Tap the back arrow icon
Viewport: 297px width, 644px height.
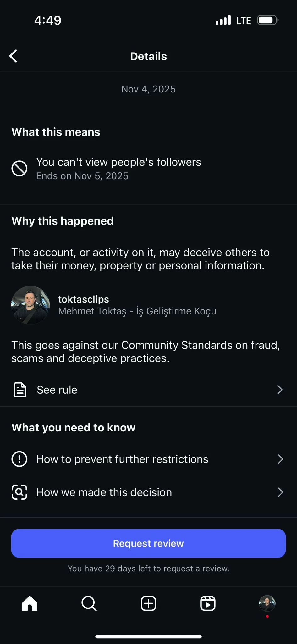[13, 56]
